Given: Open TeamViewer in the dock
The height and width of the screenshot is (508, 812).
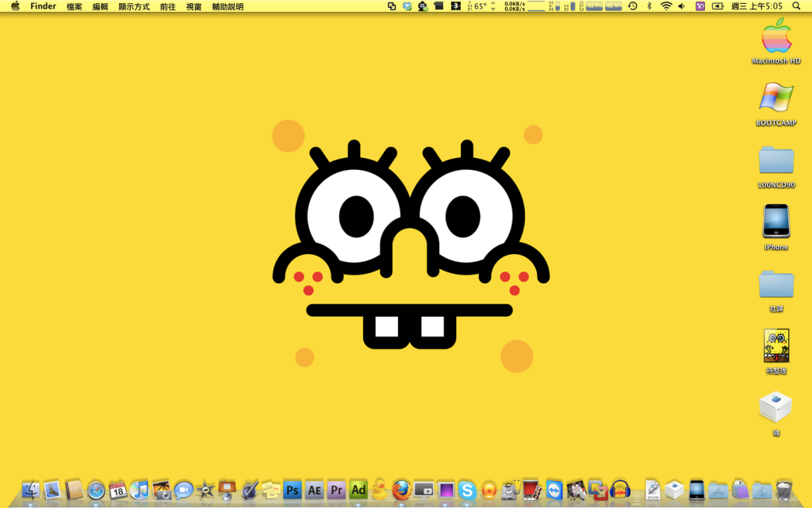Looking at the screenshot, I should click(554, 490).
